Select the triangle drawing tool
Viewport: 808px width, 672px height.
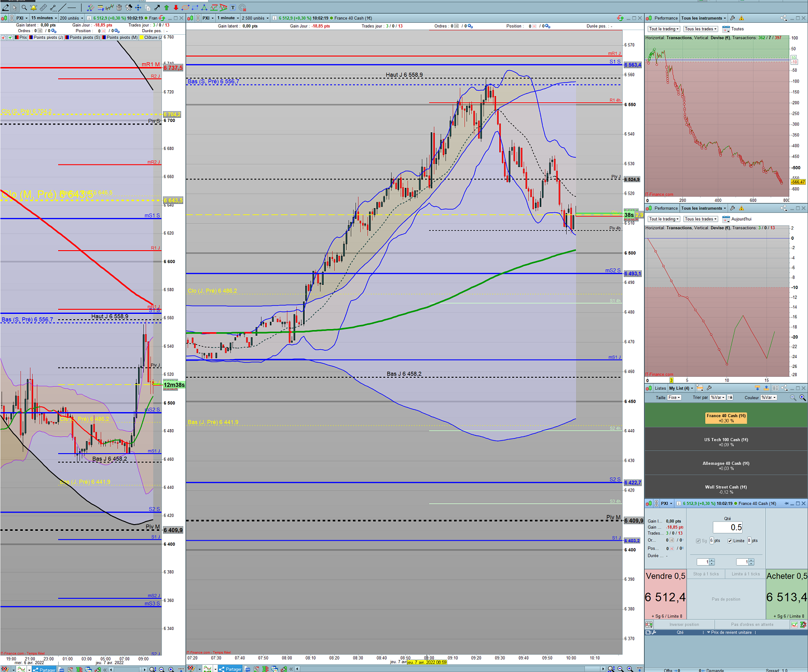tap(204, 8)
